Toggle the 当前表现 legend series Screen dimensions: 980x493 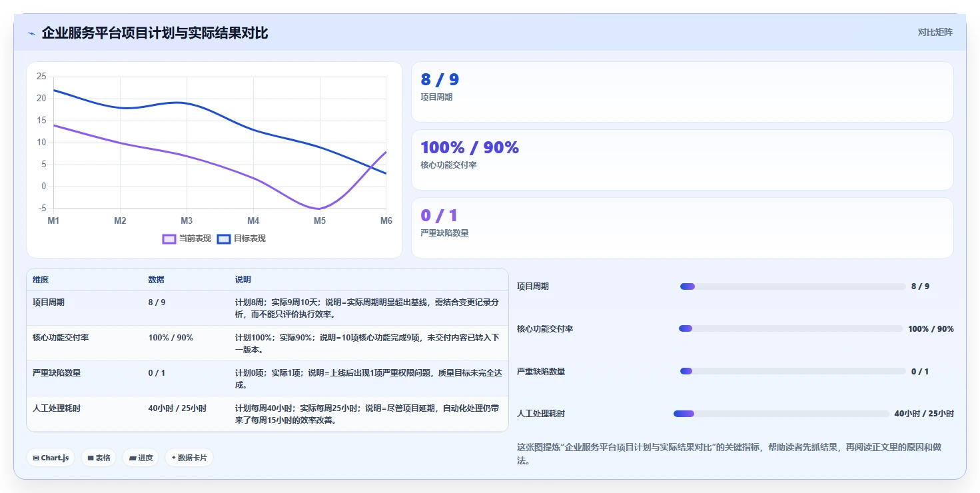coord(187,239)
